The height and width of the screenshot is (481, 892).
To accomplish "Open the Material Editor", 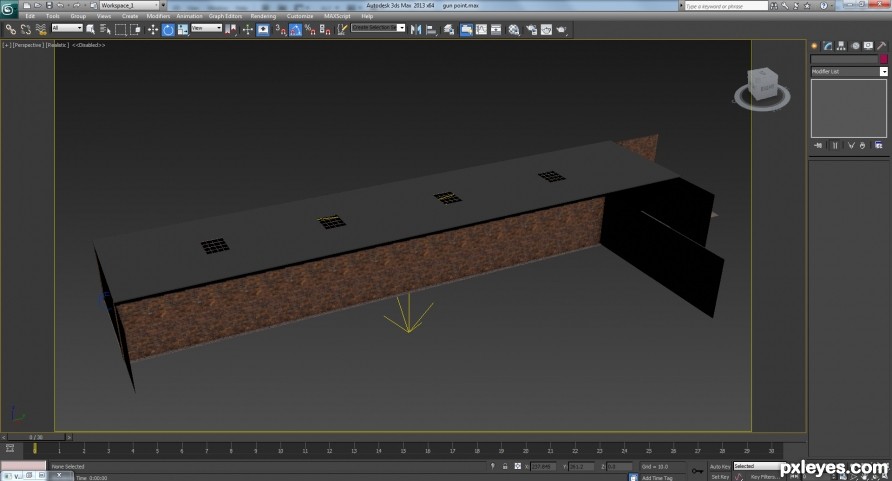I will coord(514,30).
